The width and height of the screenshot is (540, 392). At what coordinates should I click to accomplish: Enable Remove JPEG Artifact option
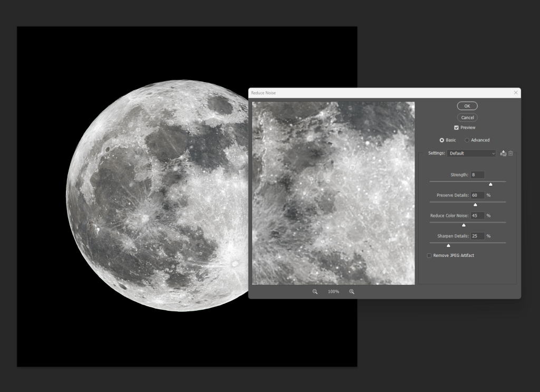429,256
